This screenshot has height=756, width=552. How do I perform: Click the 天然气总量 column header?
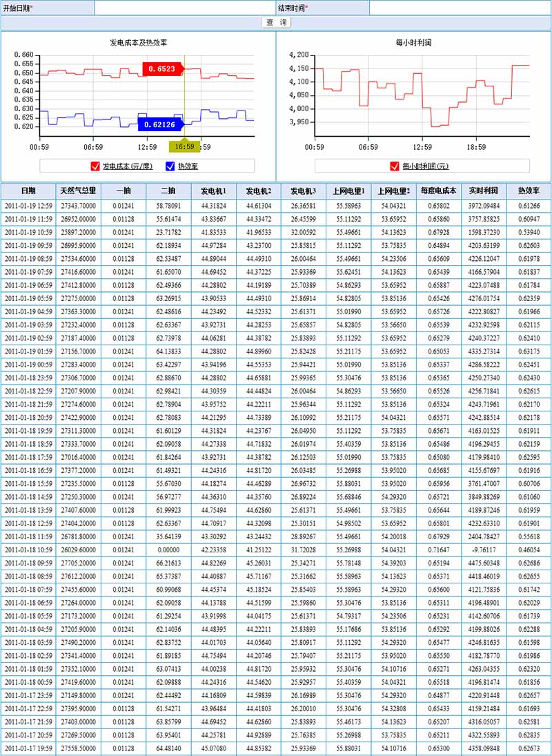tap(78, 191)
